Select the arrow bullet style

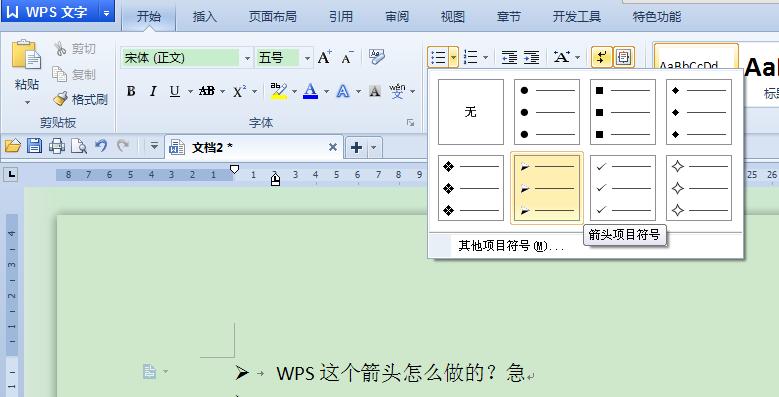coord(546,188)
